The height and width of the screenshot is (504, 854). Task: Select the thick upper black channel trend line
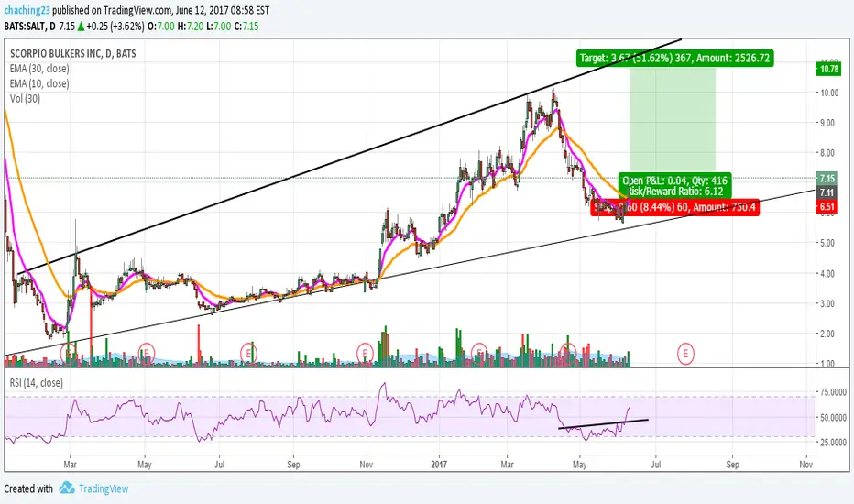pos(348,157)
